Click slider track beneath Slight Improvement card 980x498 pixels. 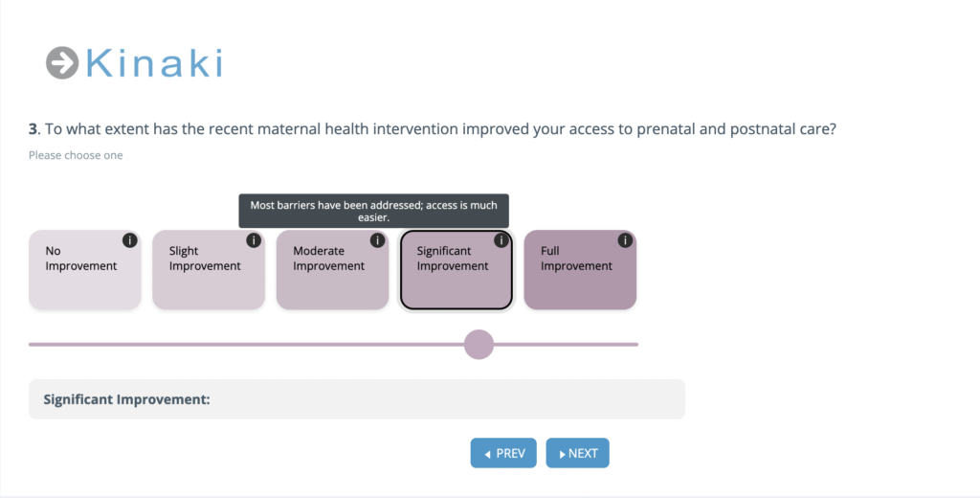pos(208,344)
